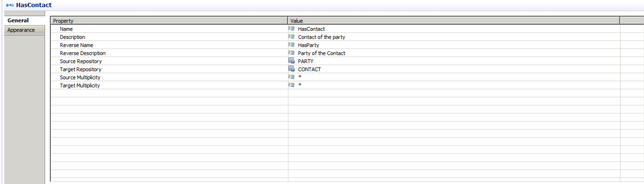Select the Target Repository property label
This screenshot has width=644, height=184.
(80, 69)
